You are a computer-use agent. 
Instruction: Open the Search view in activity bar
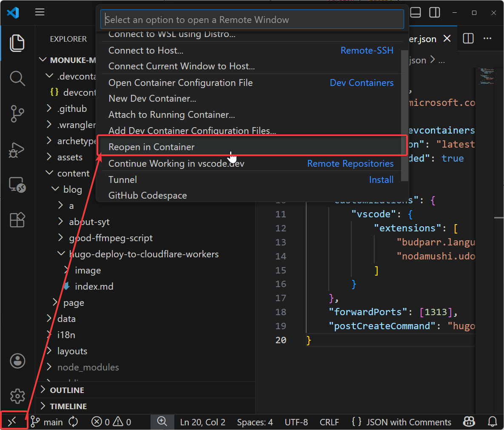(x=17, y=78)
